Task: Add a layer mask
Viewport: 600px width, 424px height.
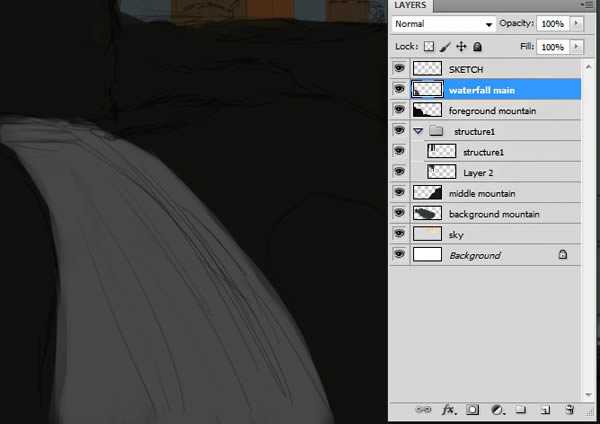Action: (x=473, y=410)
